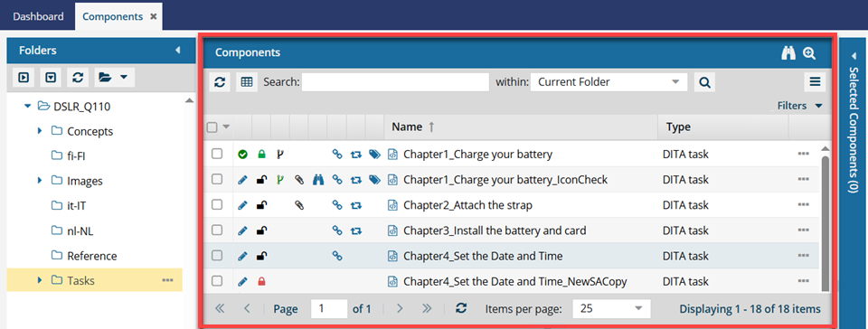
Task: Open the Items per page dropdown
Action: click(611, 308)
